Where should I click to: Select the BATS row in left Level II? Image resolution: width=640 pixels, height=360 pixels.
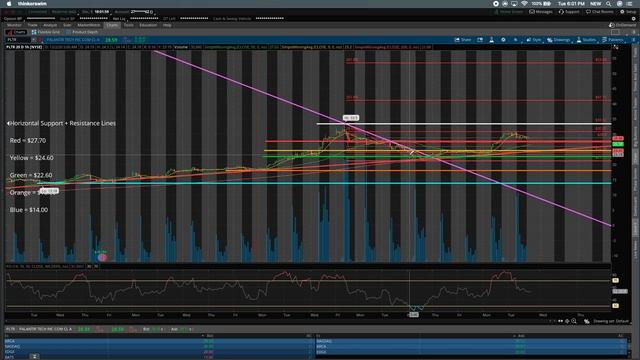point(159,357)
